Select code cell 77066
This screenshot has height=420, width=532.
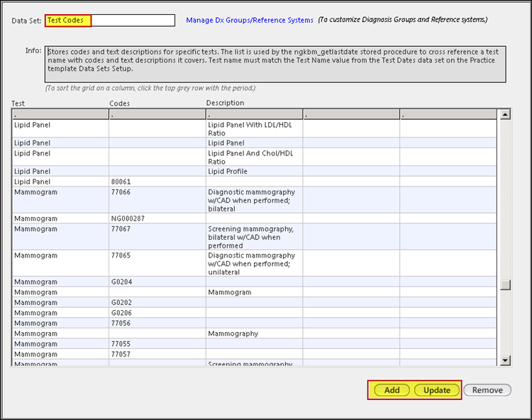[157, 200]
